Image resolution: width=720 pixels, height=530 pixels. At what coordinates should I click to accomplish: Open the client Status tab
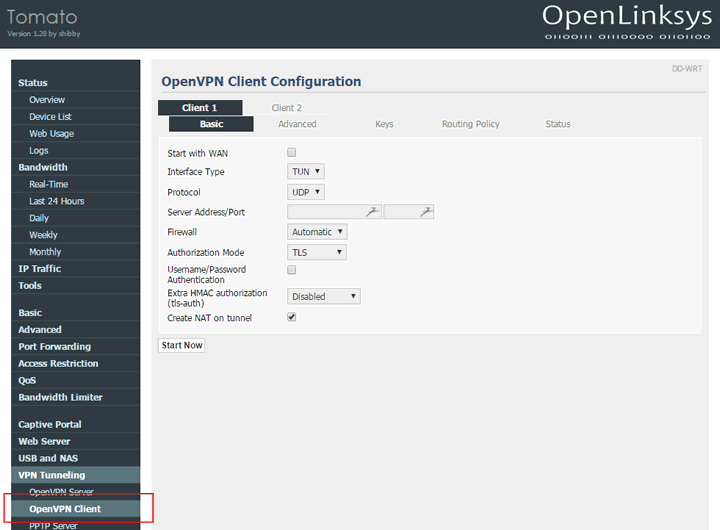(558, 124)
